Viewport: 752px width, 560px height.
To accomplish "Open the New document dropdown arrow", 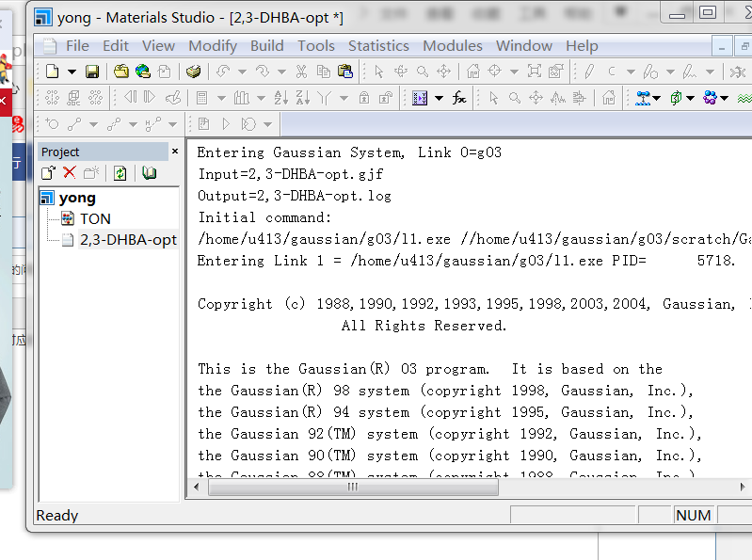I will tap(72, 72).
